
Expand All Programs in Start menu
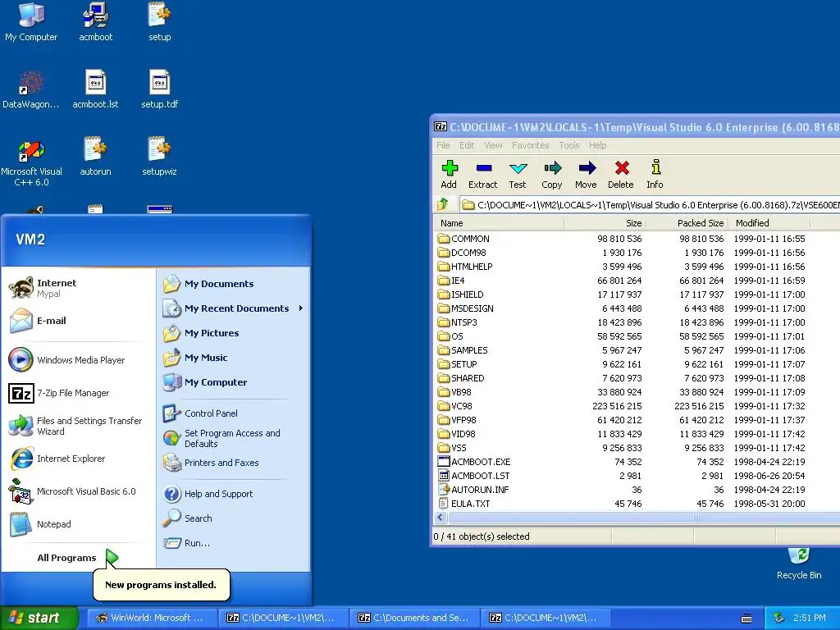(78, 558)
